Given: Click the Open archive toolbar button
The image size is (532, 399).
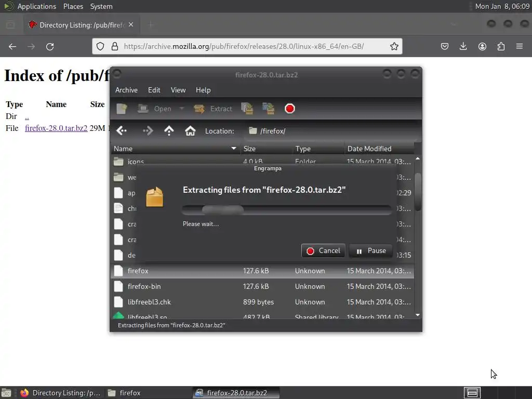Looking at the screenshot, I should [154, 109].
